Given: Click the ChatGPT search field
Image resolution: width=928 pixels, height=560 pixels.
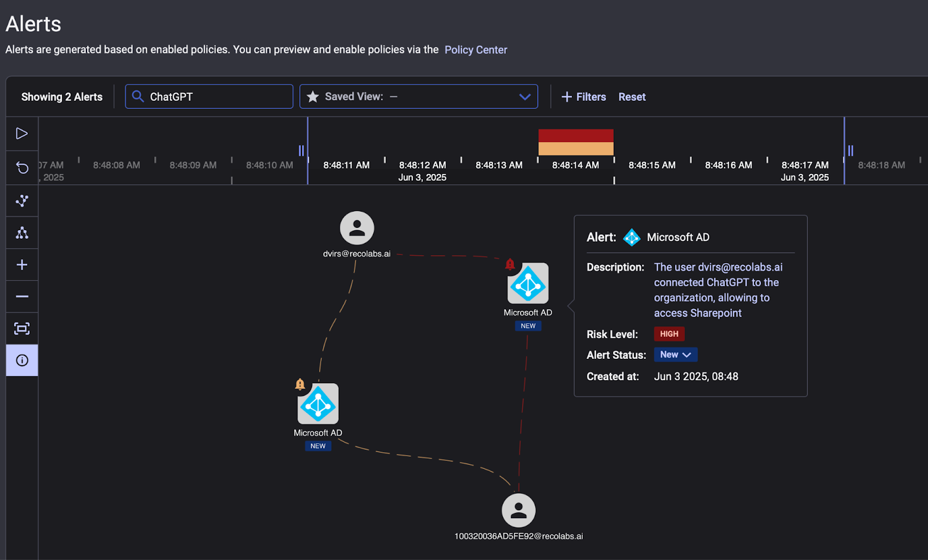Looking at the screenshot, I should pyautogui.click(x=209, y=97).
